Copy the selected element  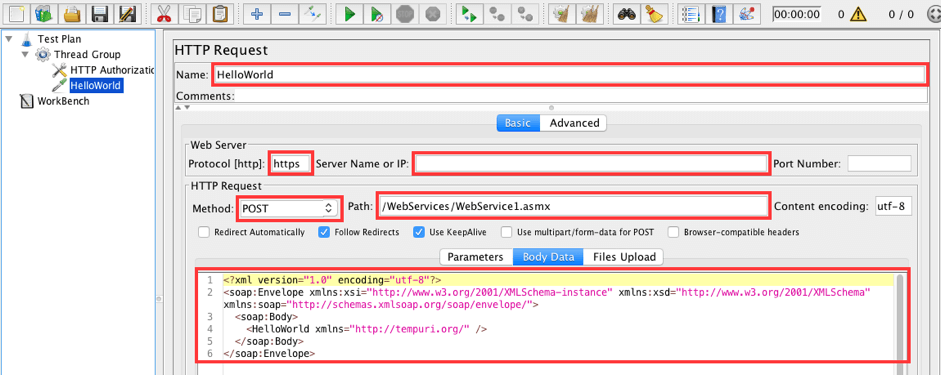[x=192, y=13]
